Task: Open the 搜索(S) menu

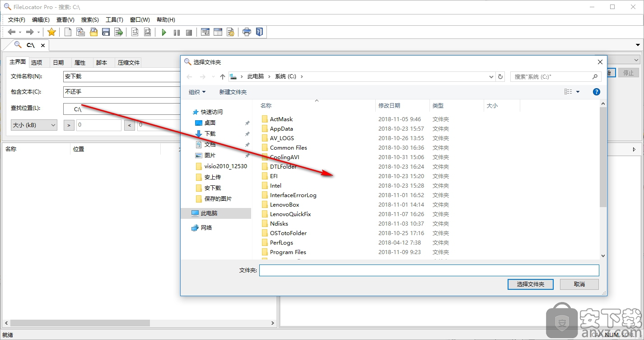Action: click(x=90, y=20)
